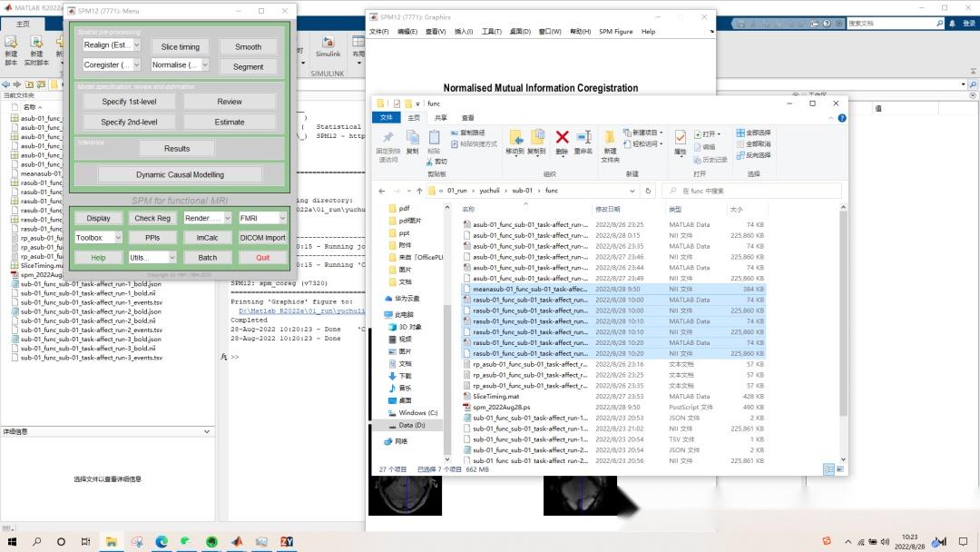The image size is (980, 552).
Task: Click the red Quit button in SPM
Action: tap(262, 258)
